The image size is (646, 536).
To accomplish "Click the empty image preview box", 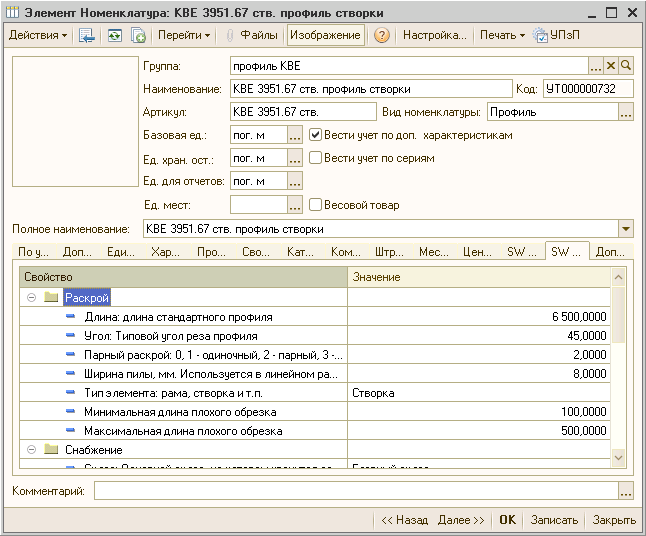I will point(75,122).
